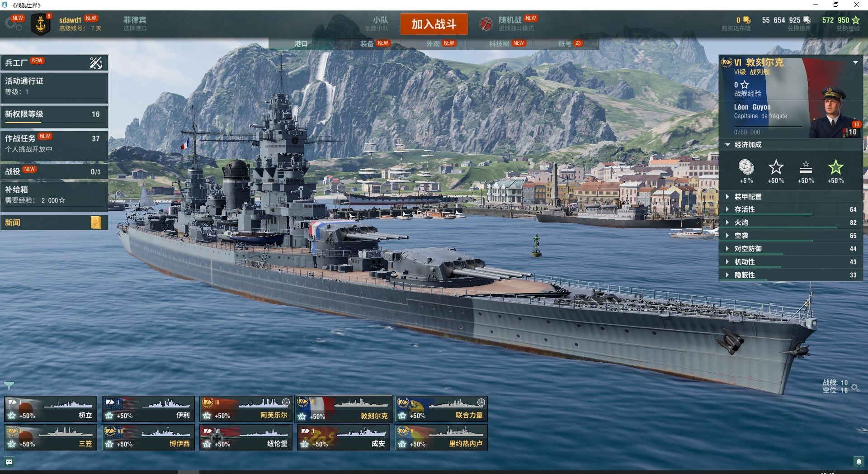Expand the 火炮 artillery stats row

pos(790,223)
